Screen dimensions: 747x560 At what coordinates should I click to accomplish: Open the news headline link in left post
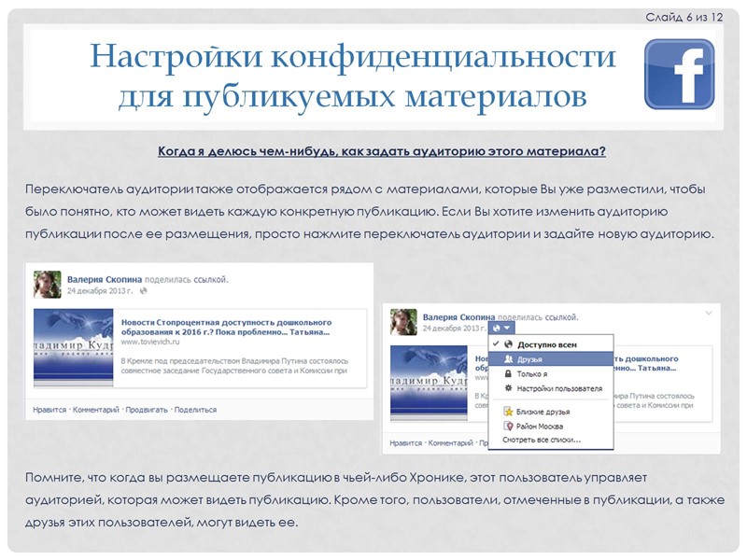(x=226, y=328)
